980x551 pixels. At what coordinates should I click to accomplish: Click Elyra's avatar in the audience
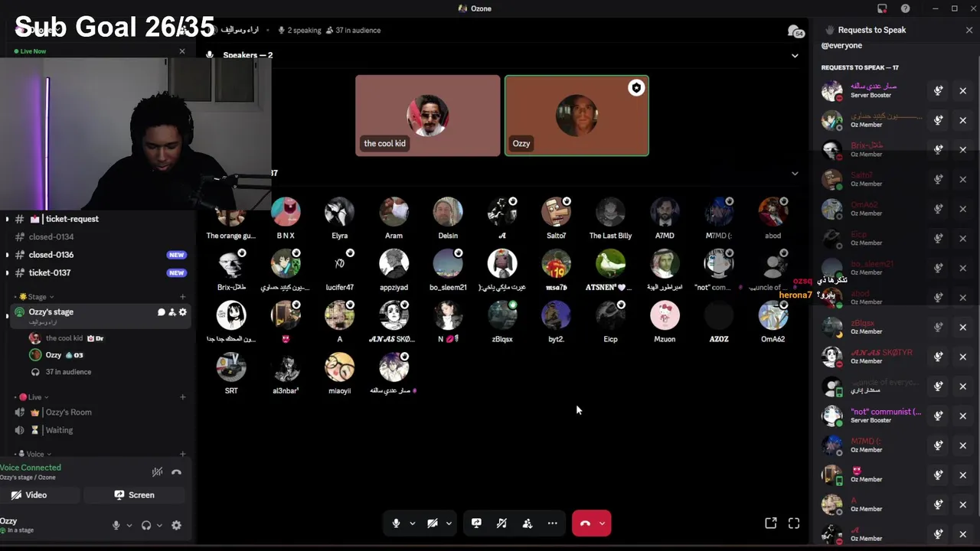[339, 212]
